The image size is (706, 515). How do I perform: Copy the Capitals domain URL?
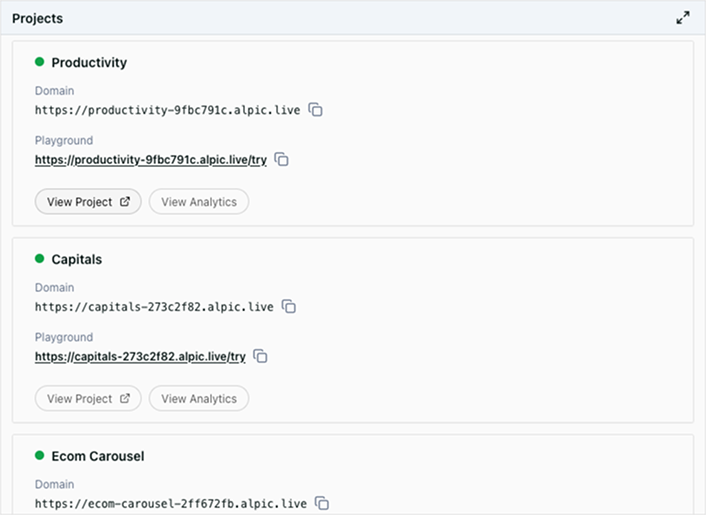289,307
